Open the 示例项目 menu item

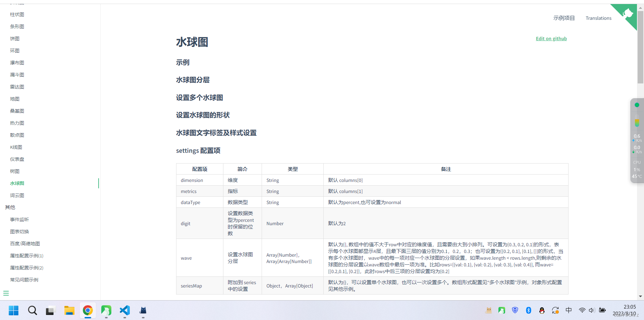pos(564,18)
